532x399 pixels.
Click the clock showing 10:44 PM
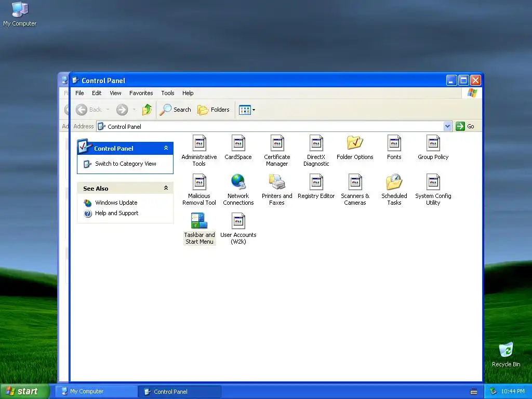(513, 392)
